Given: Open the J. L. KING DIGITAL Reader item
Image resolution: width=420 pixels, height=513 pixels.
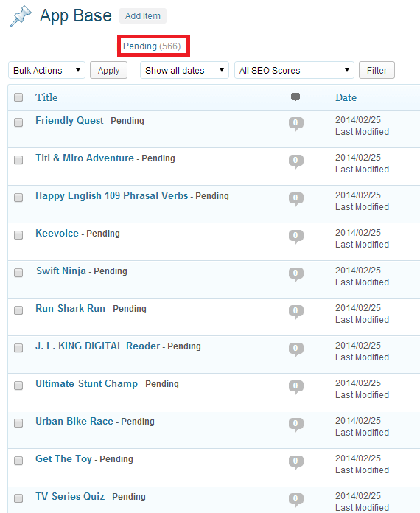Looking at the screenshot, I should pos(98,346).
